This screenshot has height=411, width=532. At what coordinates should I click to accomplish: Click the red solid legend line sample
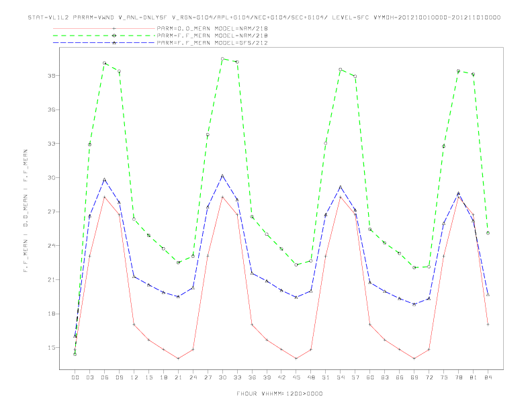click(104, 28)
